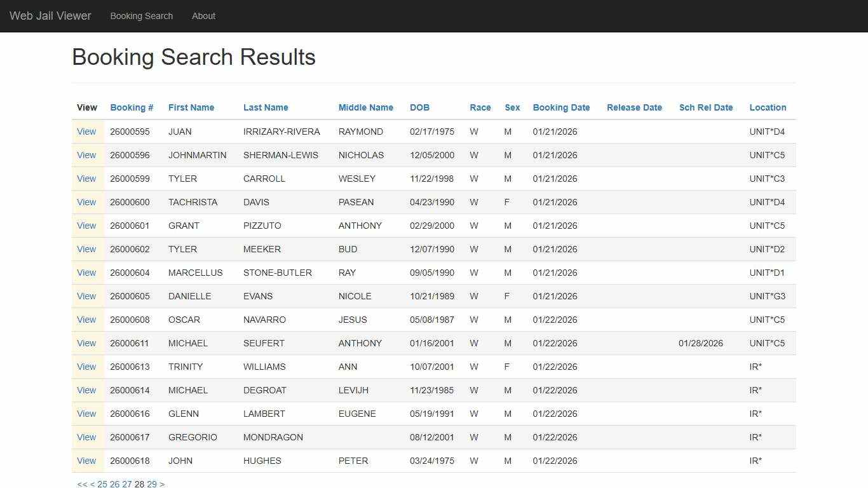
Task: Sort results by Release Date
Action: pyautogui.click(x=634, y=107)
